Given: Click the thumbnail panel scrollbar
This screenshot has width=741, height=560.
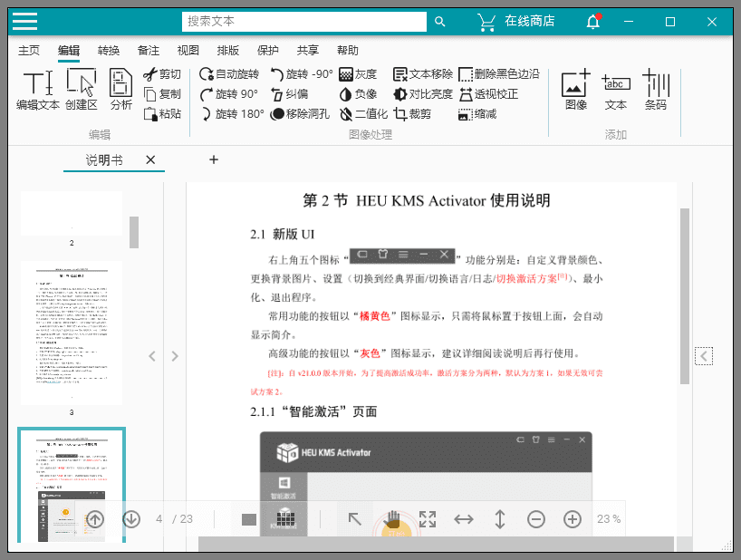Looking at the screenshot, I should pos(134,232).
